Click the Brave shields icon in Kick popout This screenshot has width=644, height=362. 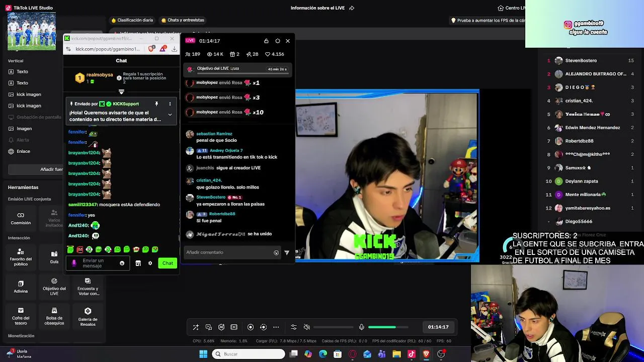tap(151, 49)
